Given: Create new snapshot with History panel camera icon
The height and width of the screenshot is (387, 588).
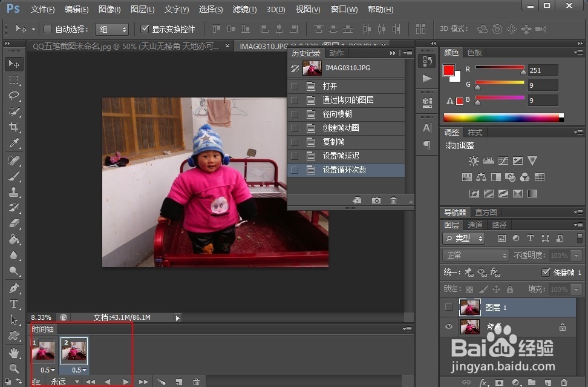Looking at the screenshot, I should pyautogui.click(x=376, y=199).
